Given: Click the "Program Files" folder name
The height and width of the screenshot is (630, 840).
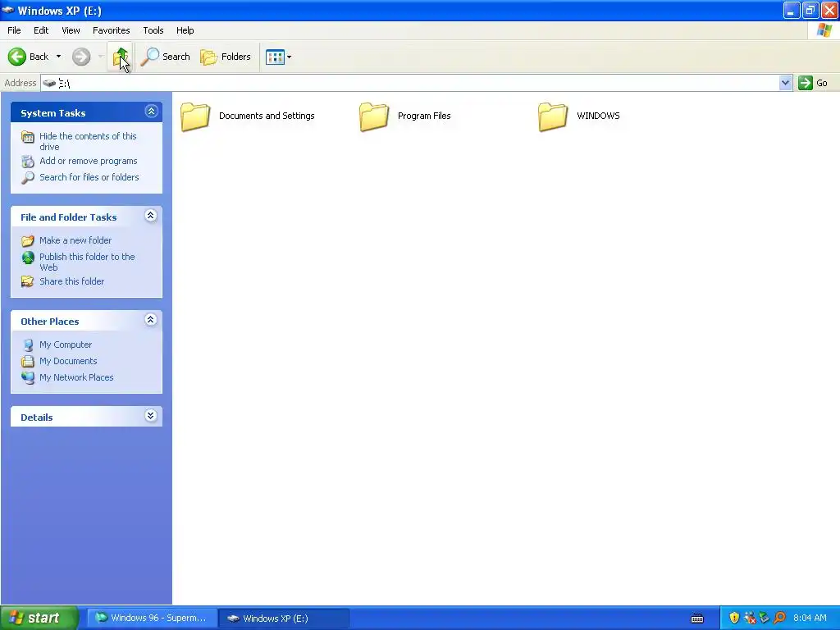Looking at the screenshot, I should 424,116.
